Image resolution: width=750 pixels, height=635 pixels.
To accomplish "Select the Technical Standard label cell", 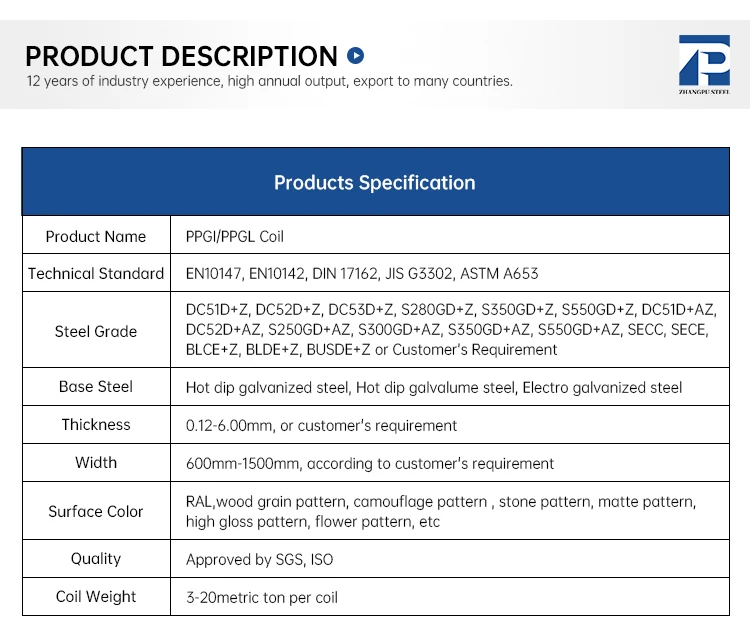I will (x=96, y=273).
